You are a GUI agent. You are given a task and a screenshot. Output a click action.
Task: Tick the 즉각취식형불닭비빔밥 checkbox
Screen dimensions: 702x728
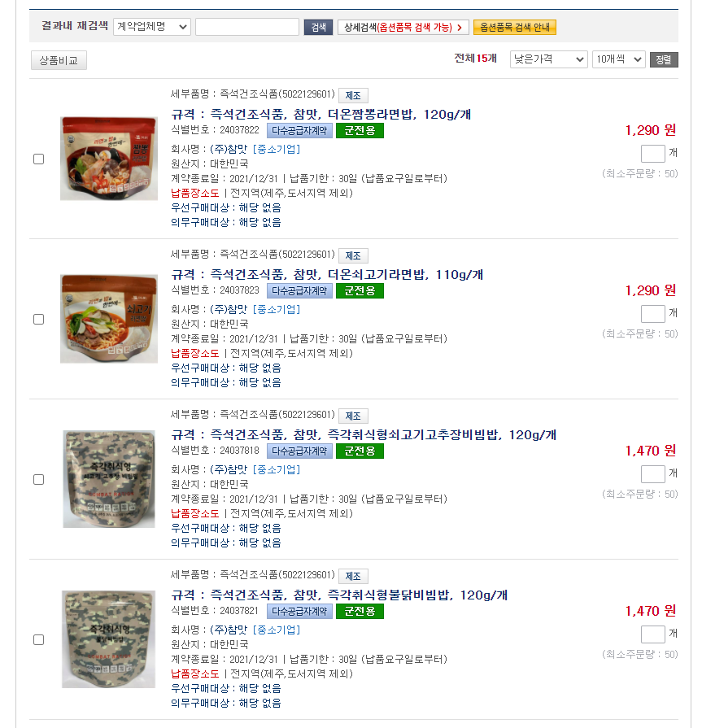38,640
